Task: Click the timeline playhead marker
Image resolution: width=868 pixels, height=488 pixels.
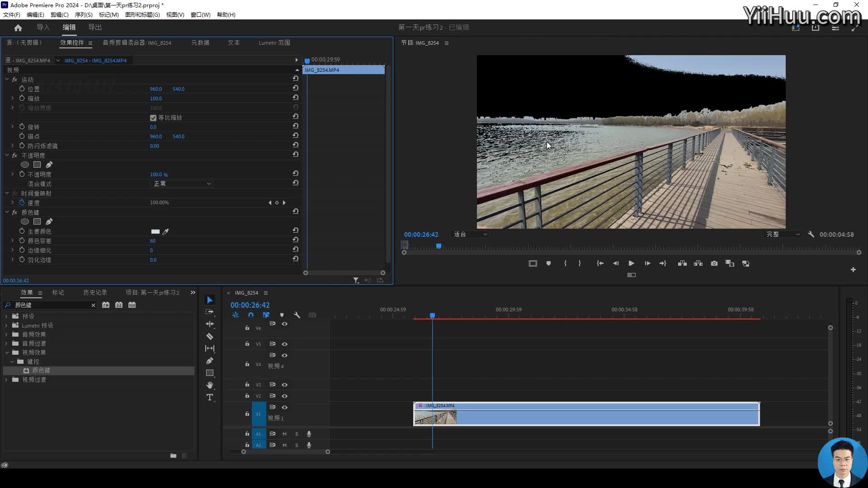Action: pos(432,315)
